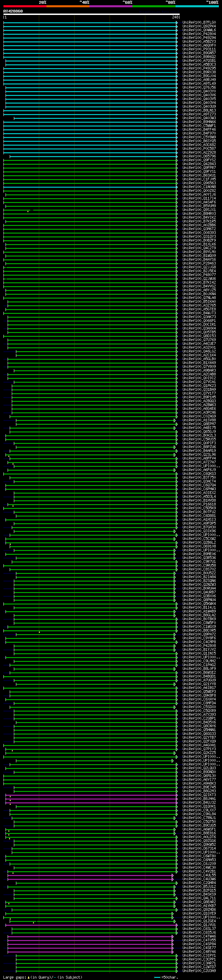
Task: Open hit UniRef100_P93111
Action: click(x=199, y=49)
